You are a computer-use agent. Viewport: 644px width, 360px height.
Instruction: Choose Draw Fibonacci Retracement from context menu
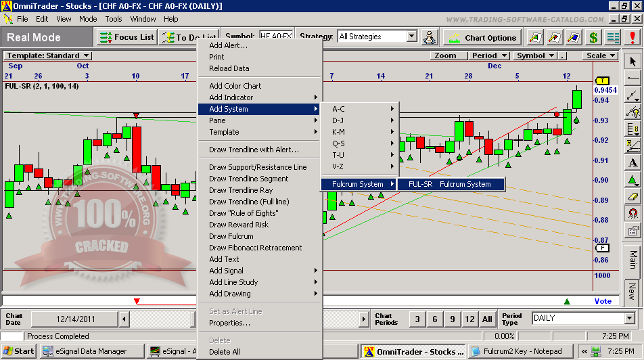tap(255, 248)
